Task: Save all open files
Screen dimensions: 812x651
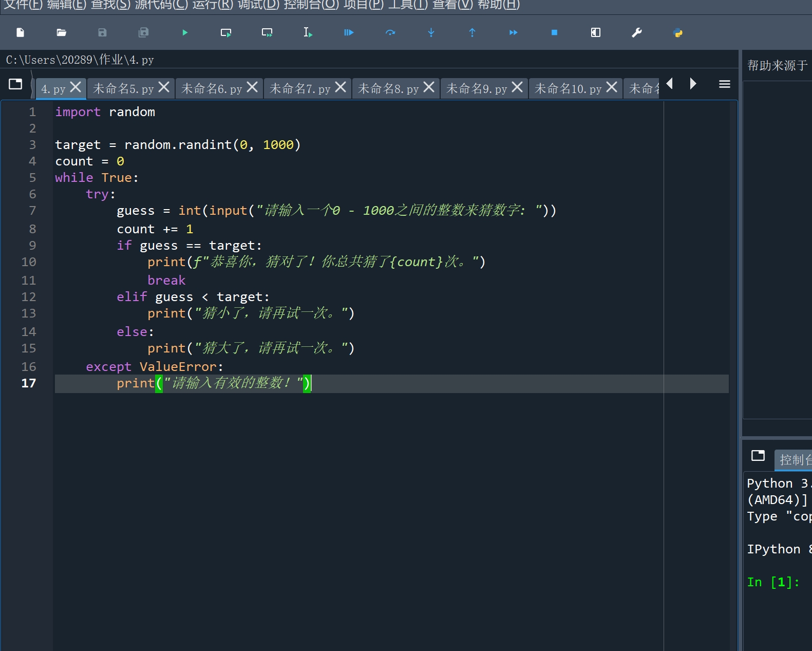Action: point(144,32)
